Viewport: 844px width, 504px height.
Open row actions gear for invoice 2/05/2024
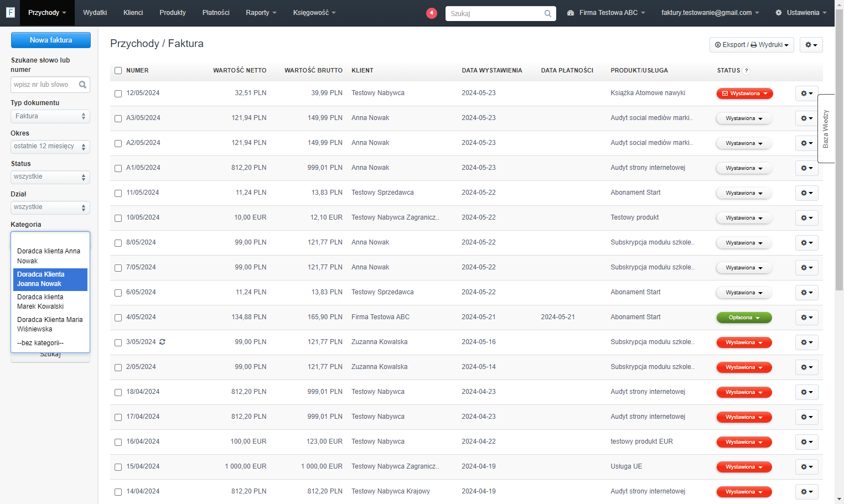pos(807,367)
